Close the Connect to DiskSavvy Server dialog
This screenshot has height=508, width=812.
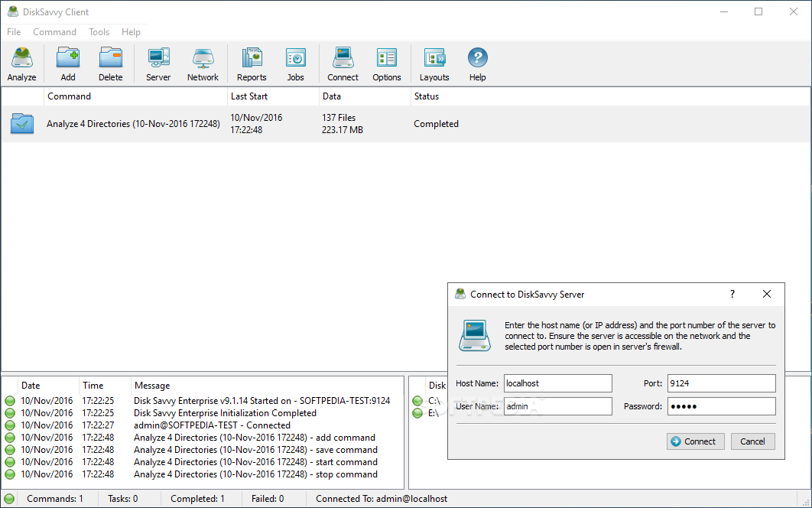pyautogui.click(x=767, y=294)
